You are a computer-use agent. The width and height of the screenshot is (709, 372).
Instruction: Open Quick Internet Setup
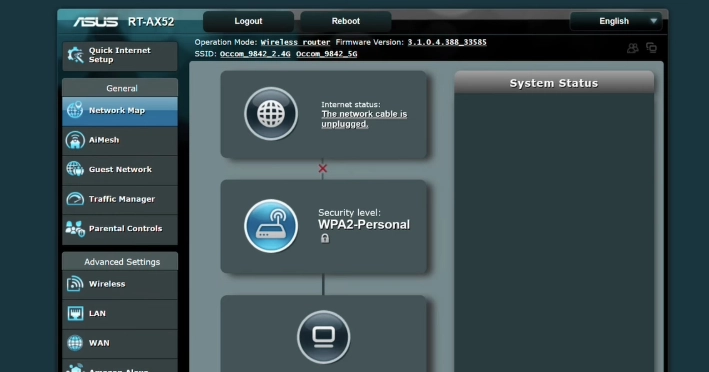[x=120, y=56]
